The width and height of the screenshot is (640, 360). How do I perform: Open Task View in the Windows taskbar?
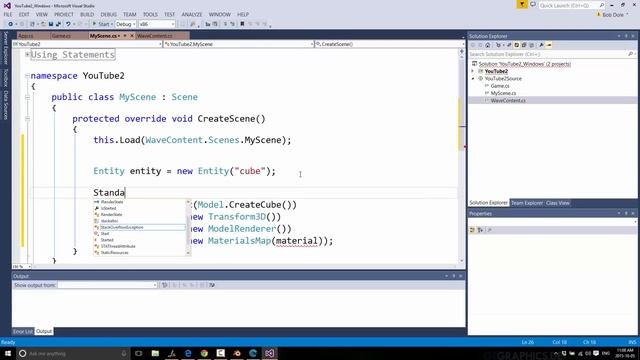click(138, 353)
